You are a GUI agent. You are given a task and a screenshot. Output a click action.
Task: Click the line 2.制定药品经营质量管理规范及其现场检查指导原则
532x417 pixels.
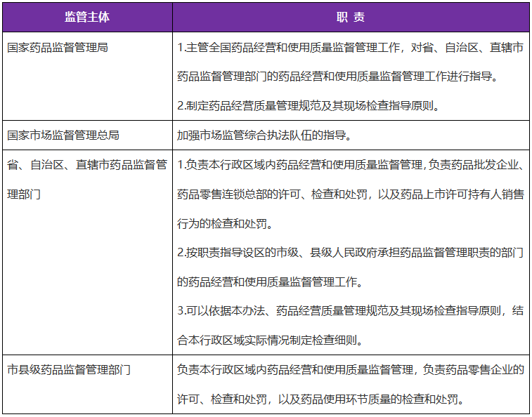309,106
